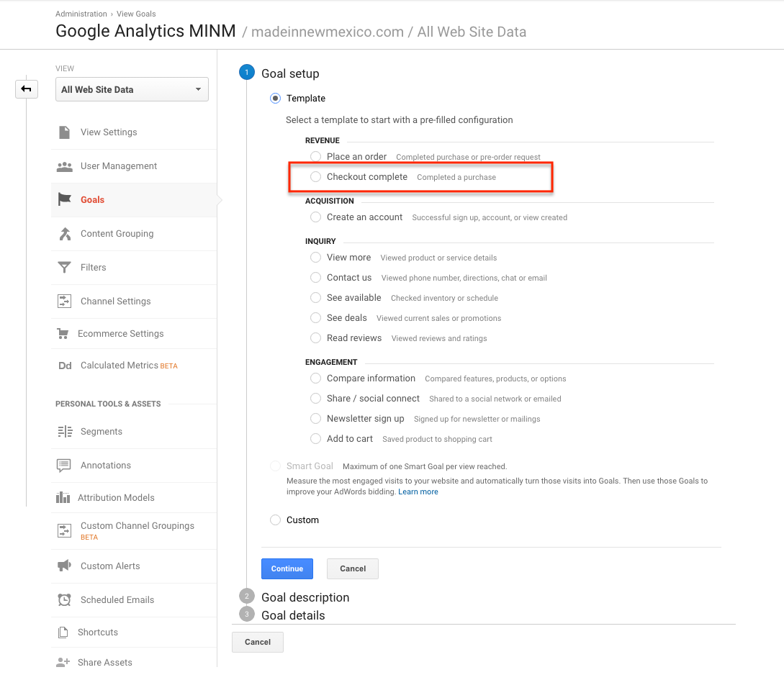
Task: Select the Attribution Models chart icon
Action: click(x=65, y=497)
